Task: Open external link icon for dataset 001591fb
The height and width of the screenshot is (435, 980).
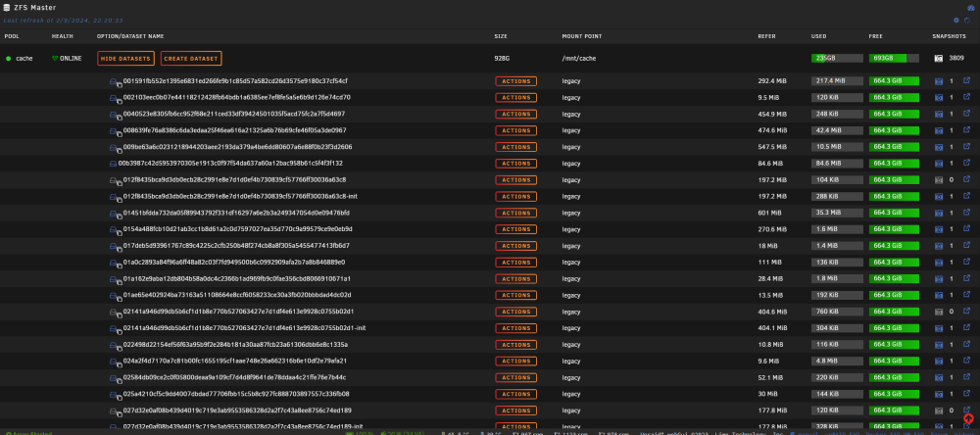Action: point(966,80)
